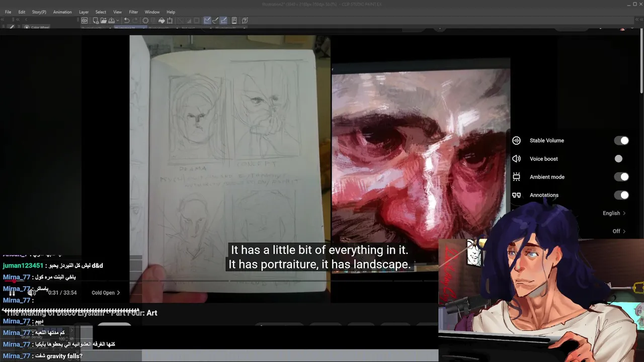The width and height of the screenshot is (644, 362).
Task: Turn off the Annotations switch
Action: click(x=621, y=195)
